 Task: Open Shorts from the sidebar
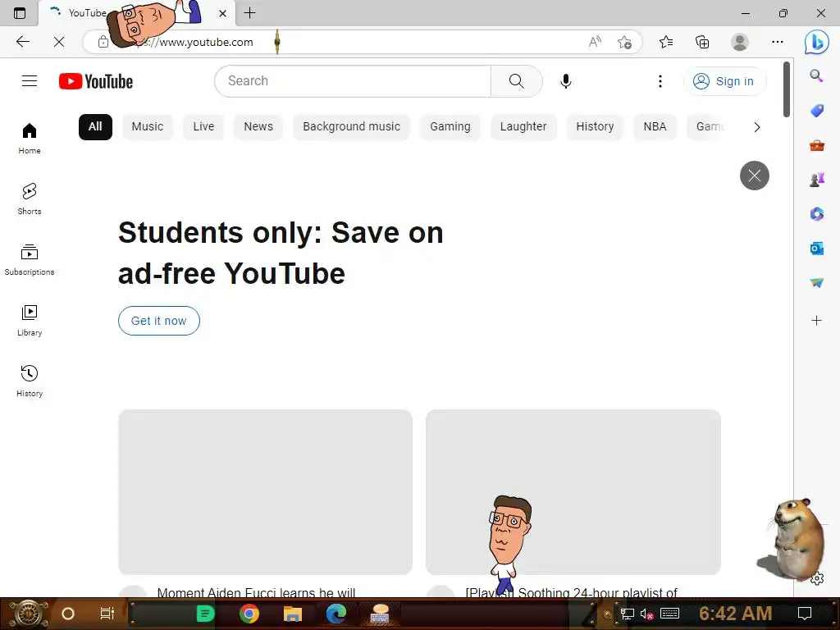(30, 199)
